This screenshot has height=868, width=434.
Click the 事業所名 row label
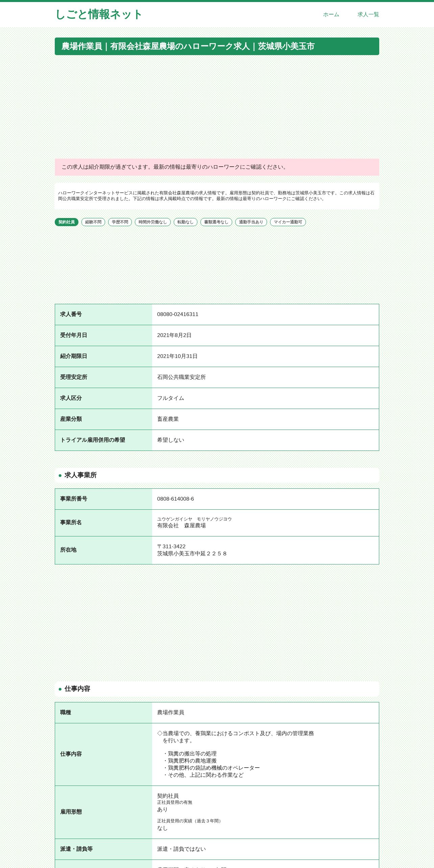pyautogui.click(x=71, y=523)
